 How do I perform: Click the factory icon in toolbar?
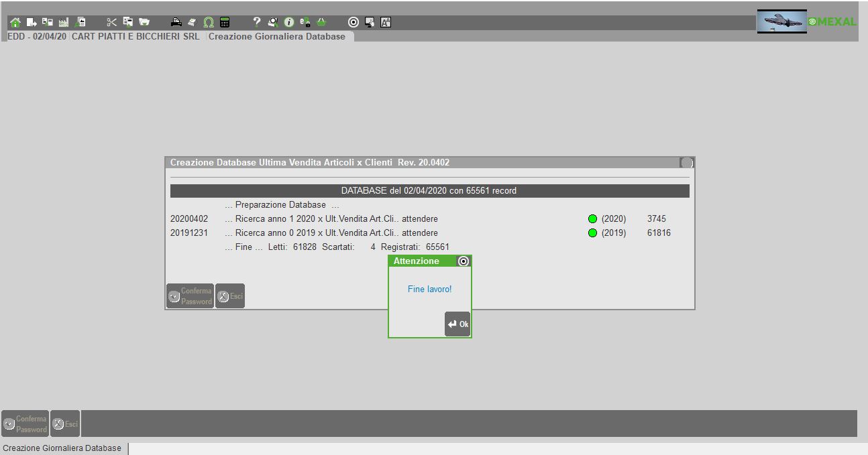(64, 22)
